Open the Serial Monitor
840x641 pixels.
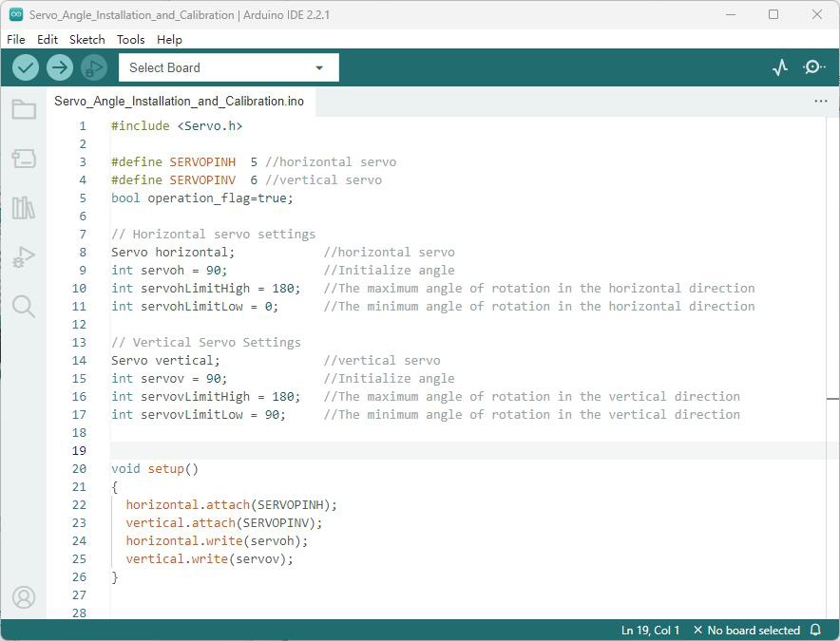pyautogui.click(x=813, y=67)
